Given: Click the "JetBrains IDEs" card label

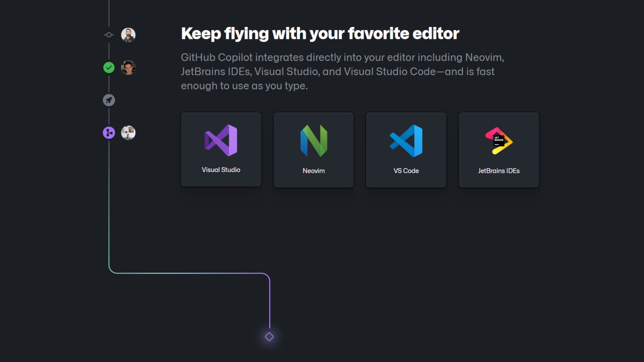Looking at the screenshot, I should click(499, 171).
